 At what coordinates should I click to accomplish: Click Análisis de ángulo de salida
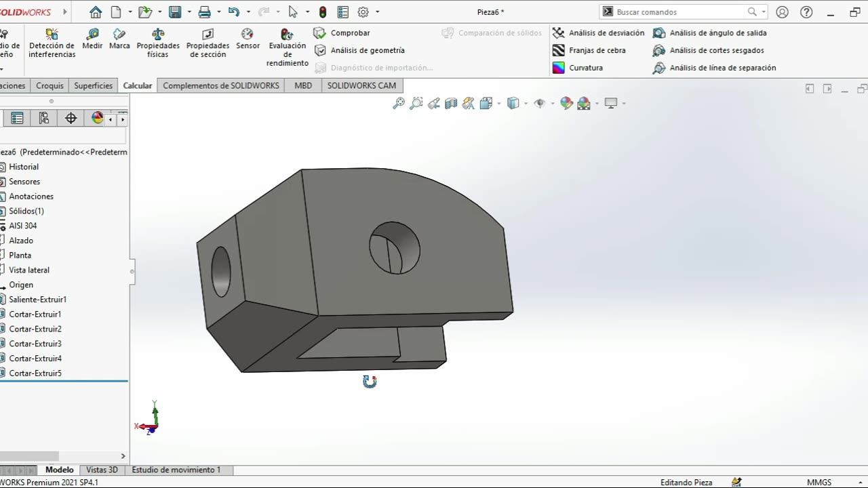[710, 33]
